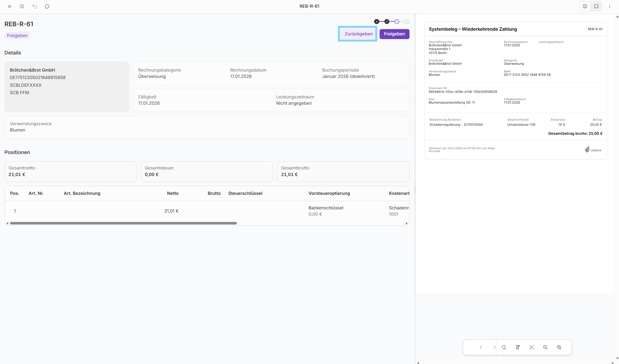This screenshot has width=619, height=364.
Task: Click the Kostenart column header
Action: click(399, 193)
